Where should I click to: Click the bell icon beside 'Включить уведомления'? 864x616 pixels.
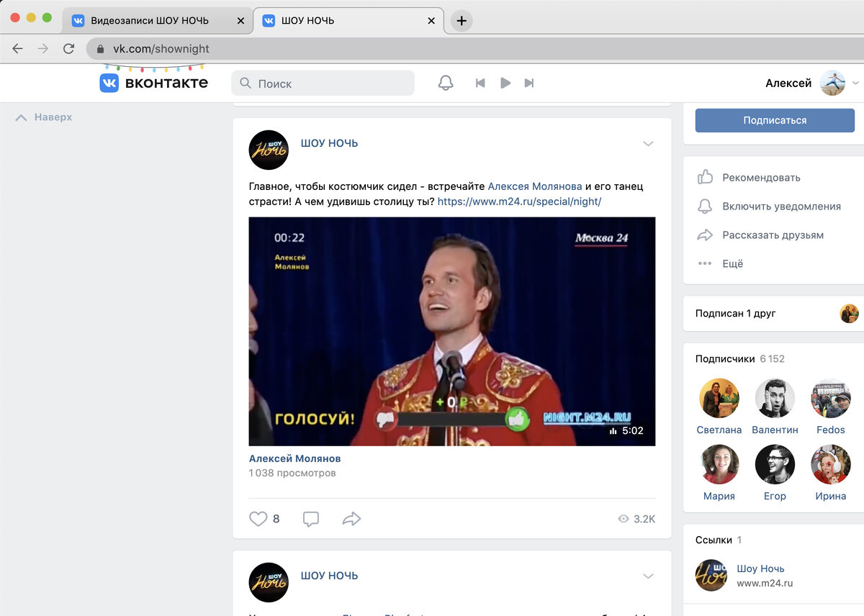point(705,206)
